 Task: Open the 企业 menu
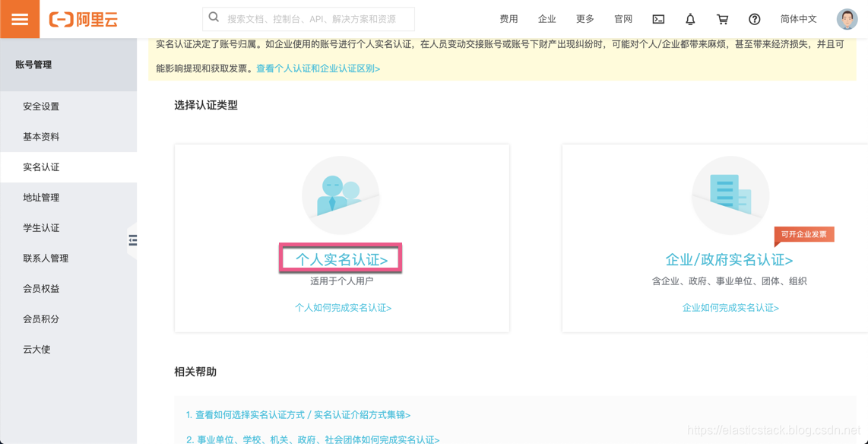click(x=547, y=19)
